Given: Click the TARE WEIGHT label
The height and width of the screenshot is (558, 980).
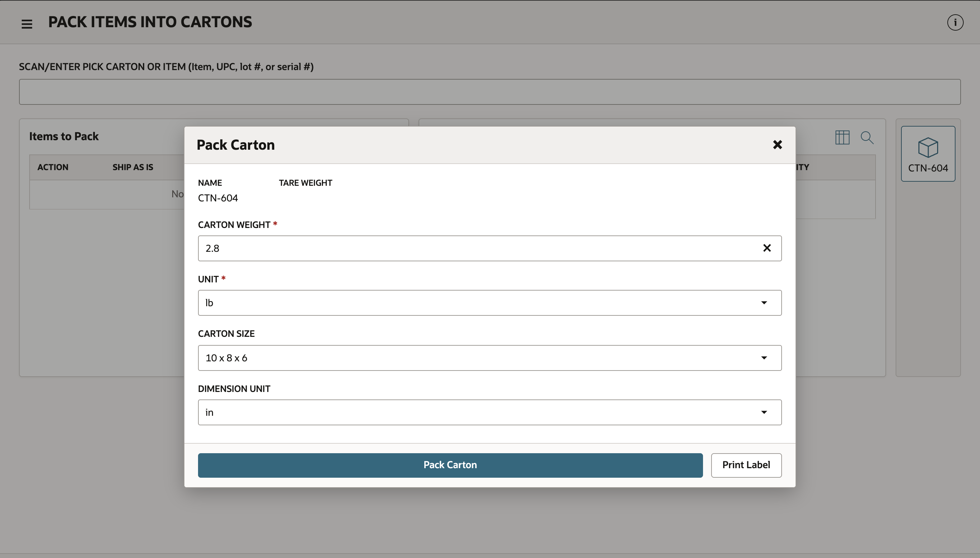Looking at the screenshot, I should click(306, 183).
